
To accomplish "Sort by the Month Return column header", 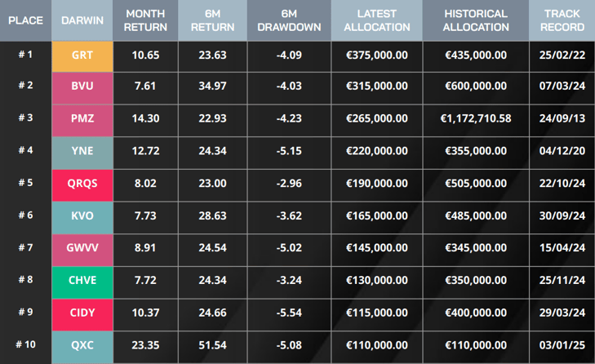I will [146, 20].
